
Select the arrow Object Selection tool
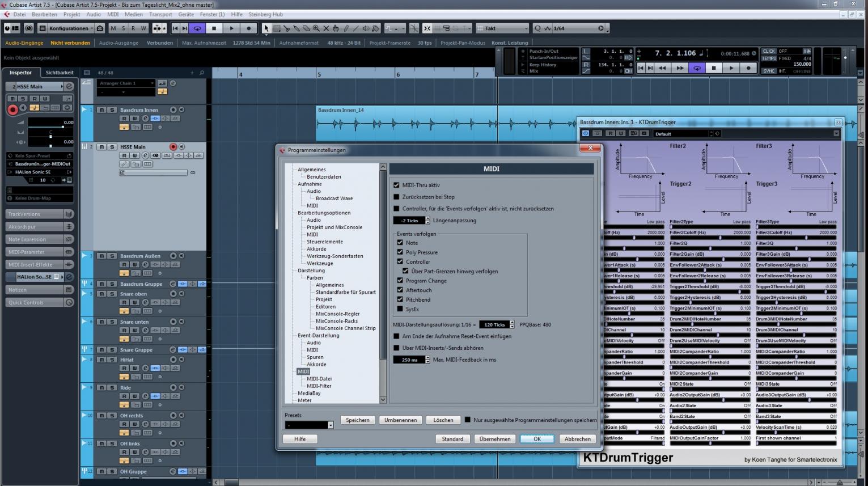click(266, 28)
